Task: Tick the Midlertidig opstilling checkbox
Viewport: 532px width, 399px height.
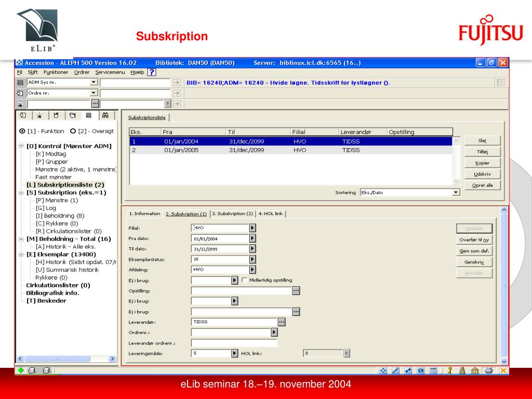Action: (x=244, y=280)
